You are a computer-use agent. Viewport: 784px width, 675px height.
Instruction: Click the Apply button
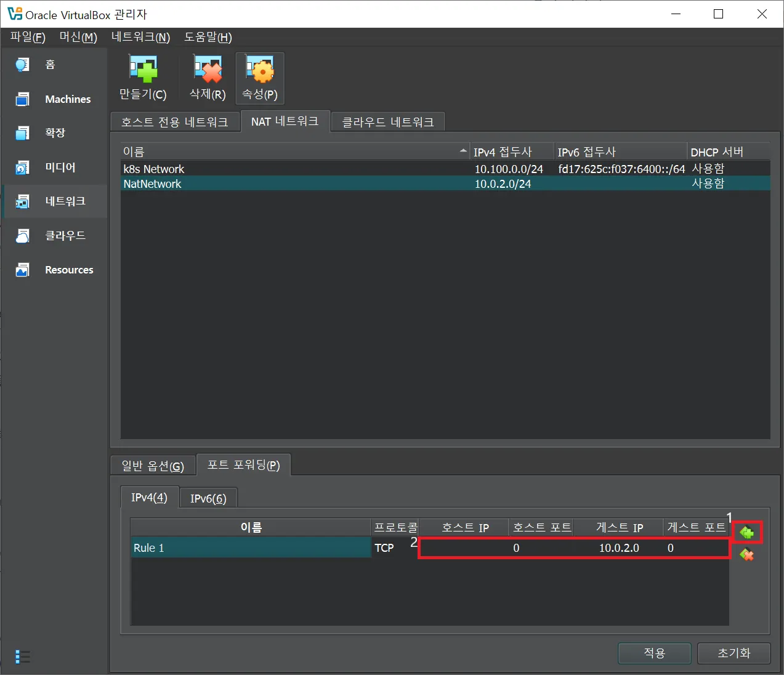(654, 653)
